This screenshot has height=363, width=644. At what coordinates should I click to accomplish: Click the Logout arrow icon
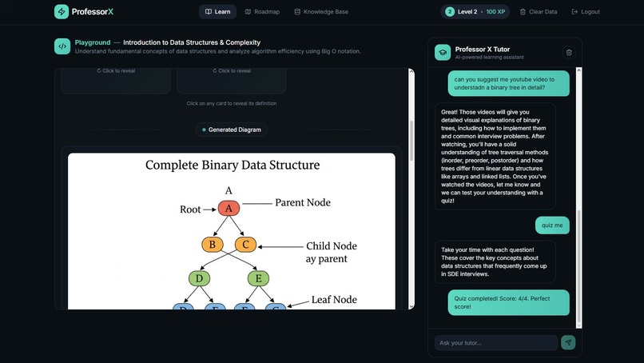click(x=574, y=12)
